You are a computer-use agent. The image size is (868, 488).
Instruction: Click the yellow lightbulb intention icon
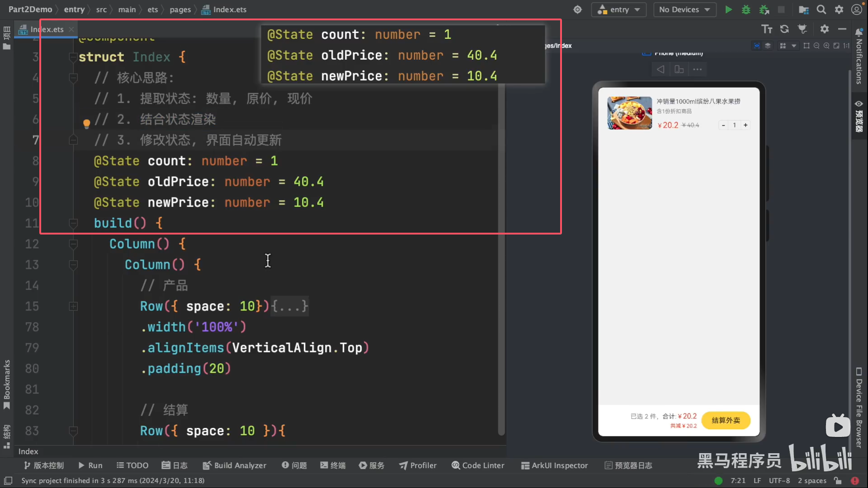pyautogui.click(x=87, y=123)
